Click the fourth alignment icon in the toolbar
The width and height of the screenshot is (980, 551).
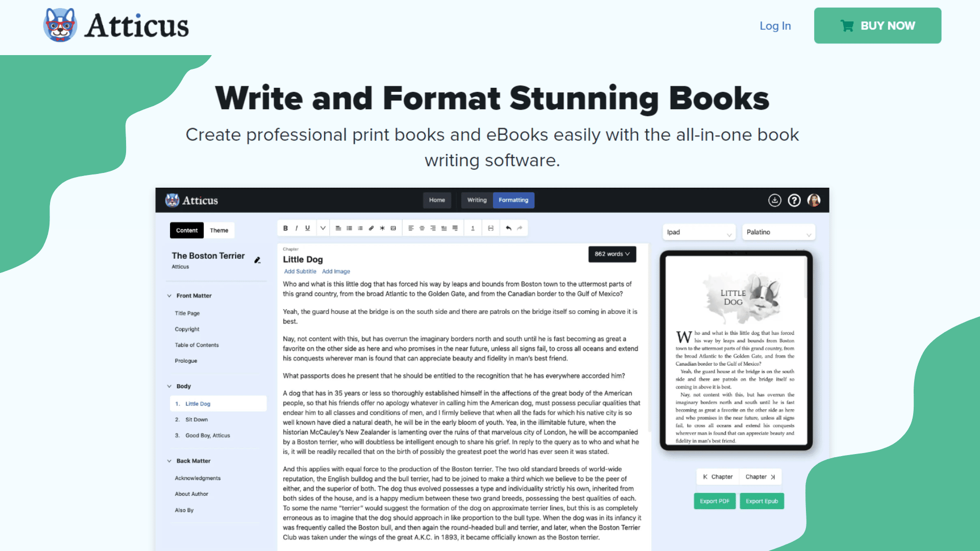click(x=444, y=228)
